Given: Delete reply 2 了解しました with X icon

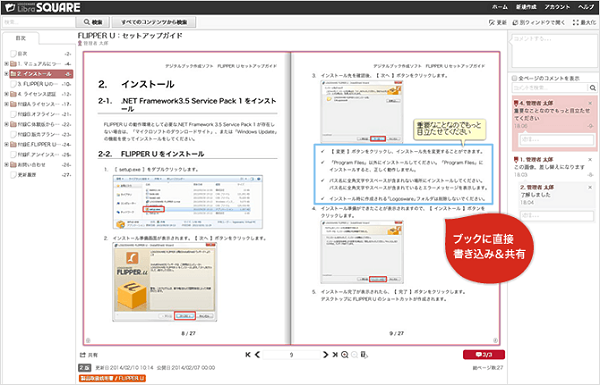Looking at the screenshot, I should pyautogui.click(x=590, y=188).
